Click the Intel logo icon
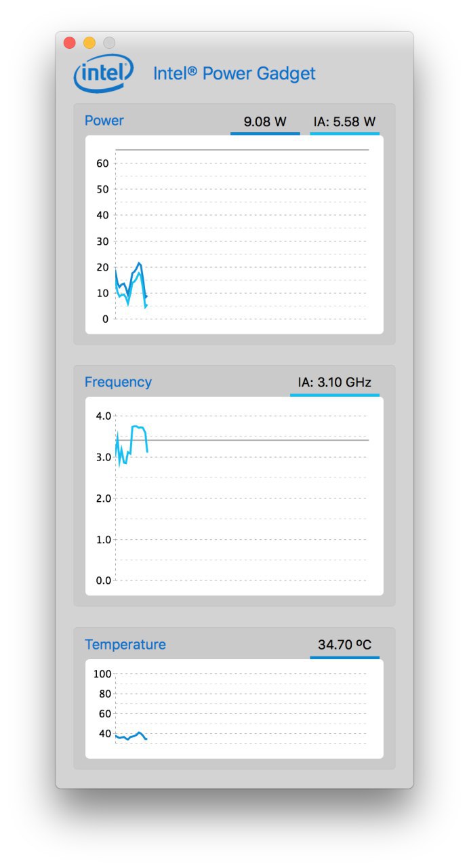This screenshot has width=469, height=868. pyautogui.click(x=103, y=73)
